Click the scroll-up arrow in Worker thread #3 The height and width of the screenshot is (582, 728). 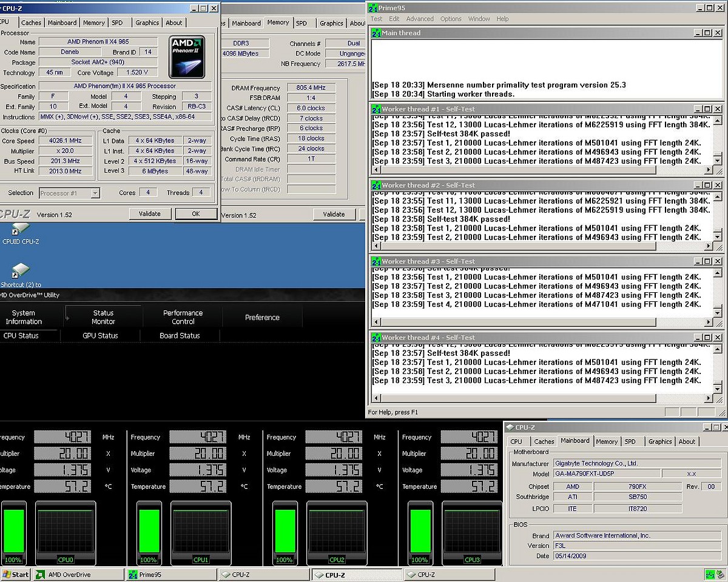tap(717, 273)
